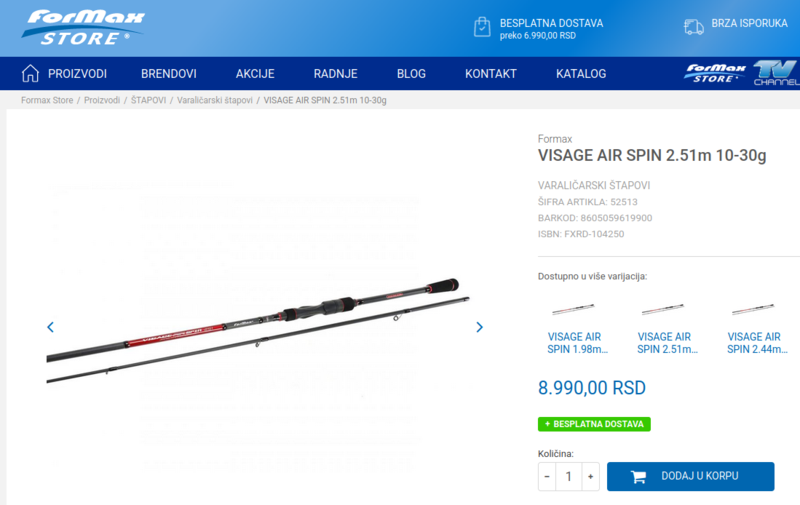Open the KATALOG menu item

[x=581, y=74]
